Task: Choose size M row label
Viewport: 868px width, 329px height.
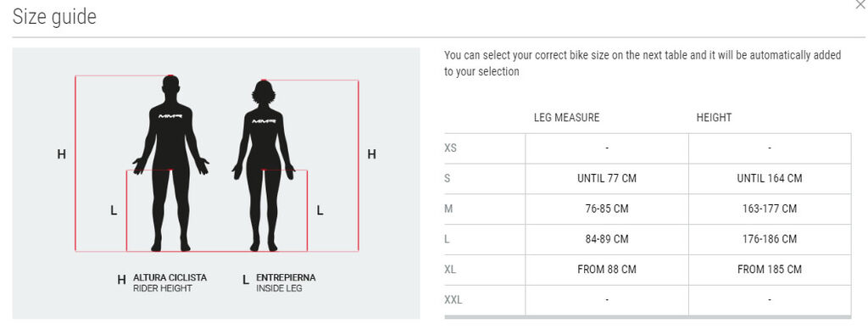Action: (x=449, y=209)
